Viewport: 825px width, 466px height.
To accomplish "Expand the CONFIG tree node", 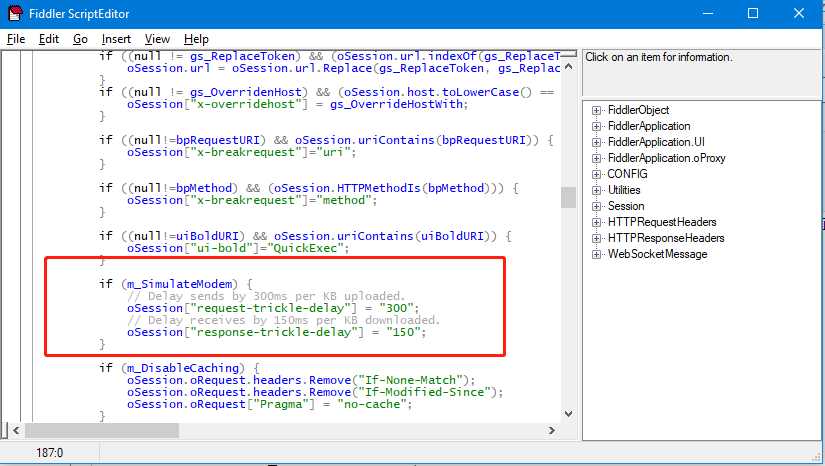I will coord(596,174).
